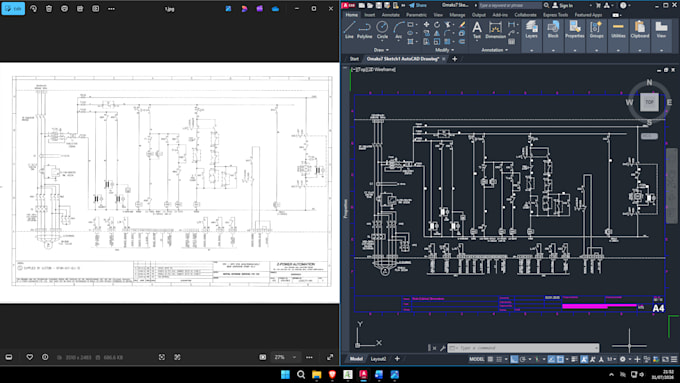The height and width of the screenshot is (383, 680).
Task: Toggle lineweight display in status bar
Action: [574, 359]
